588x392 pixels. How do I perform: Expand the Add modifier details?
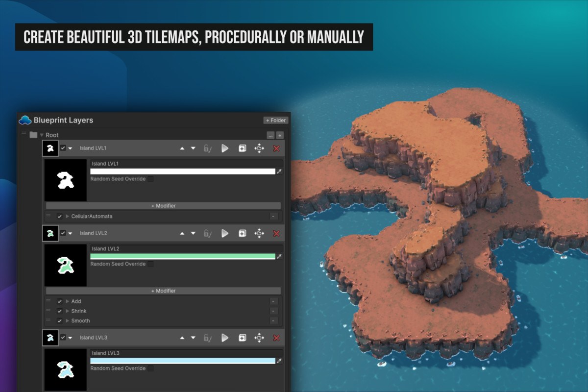(x=68, y=301)
